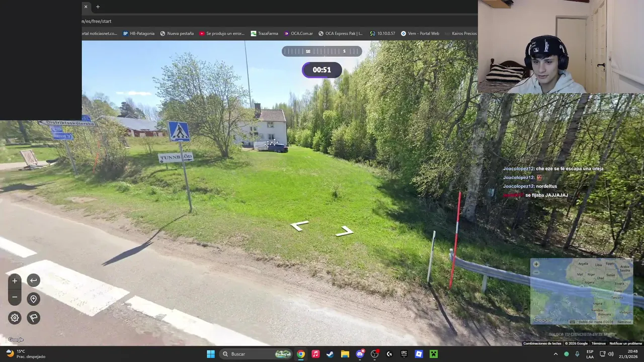
Task: Open the noticiasnet bookmark
Action: 100,34
